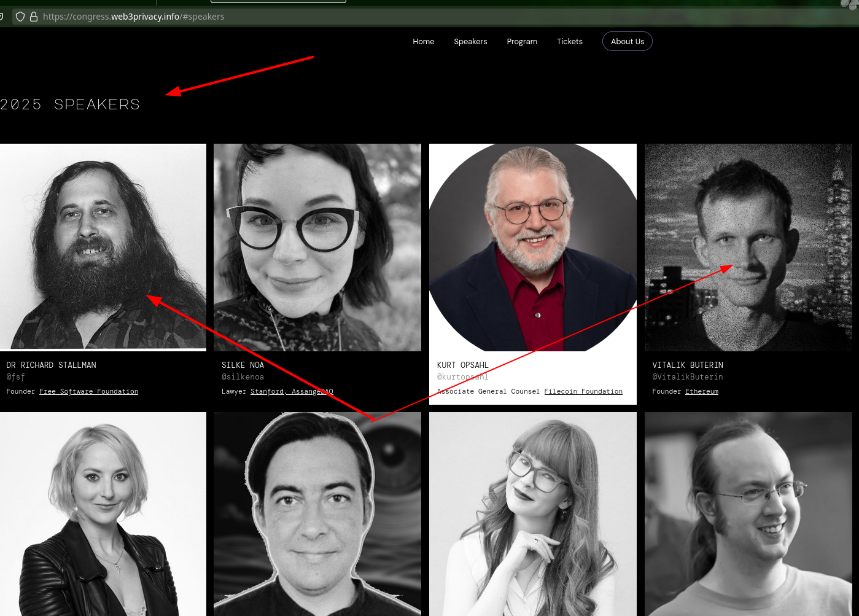Click the Stanford, AssangeDAO link
The image size is (859, 616).
pos(292,391)
